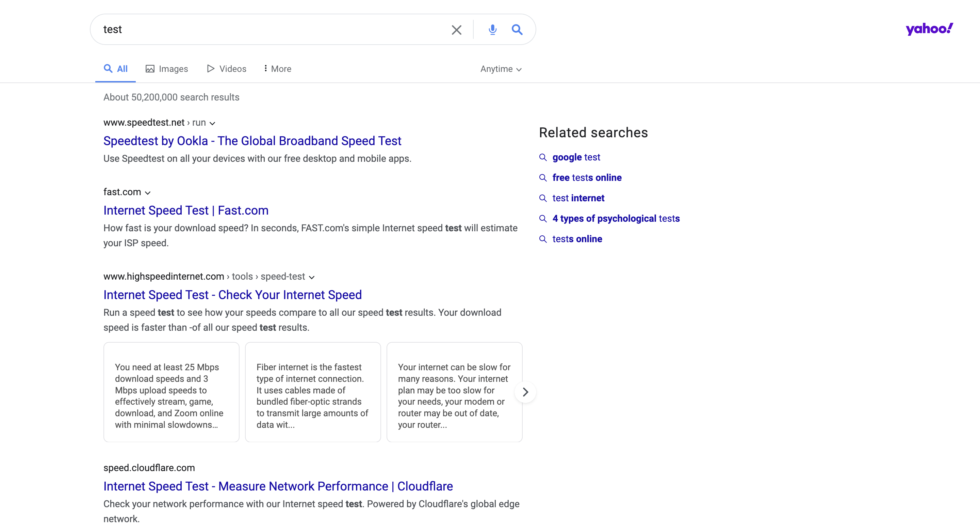This screenshot has height=530, width=980.
Task: Open the More options menu
Action: [x=277, y=69]
